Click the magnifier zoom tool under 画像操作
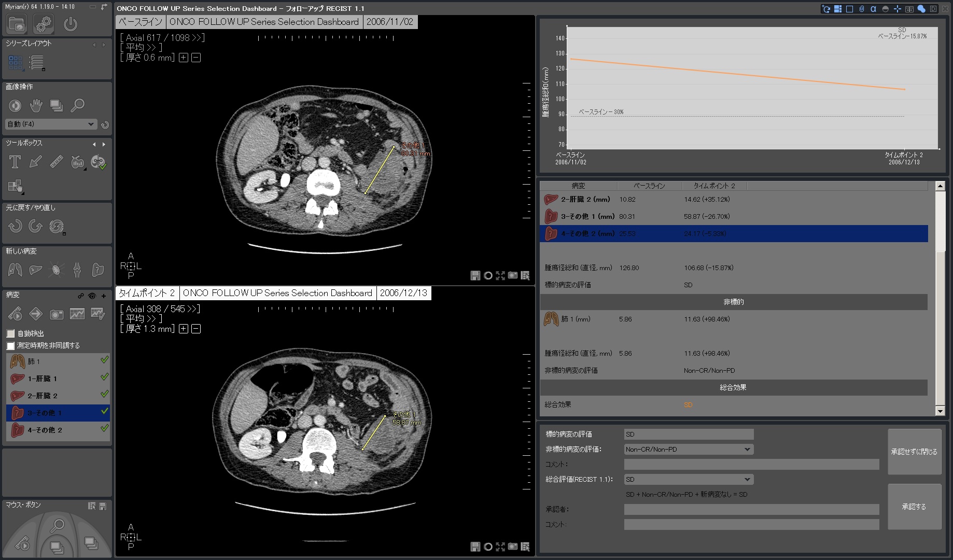This screenshot has width=953, height=560. (77, 106)
